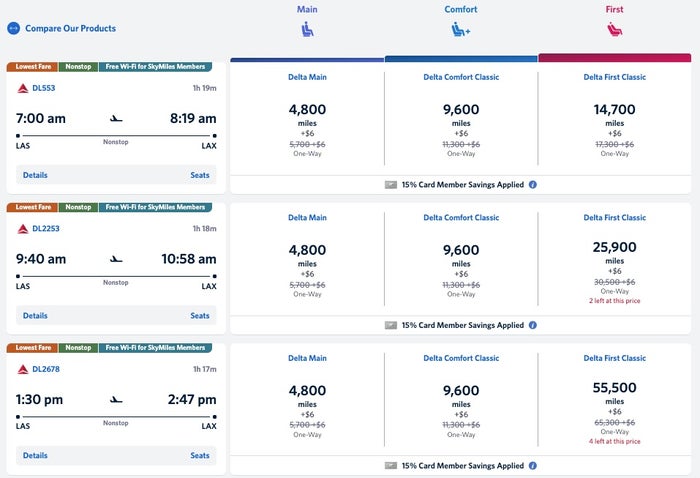Click the First cabin seat icon

click(x=615, y=30)
